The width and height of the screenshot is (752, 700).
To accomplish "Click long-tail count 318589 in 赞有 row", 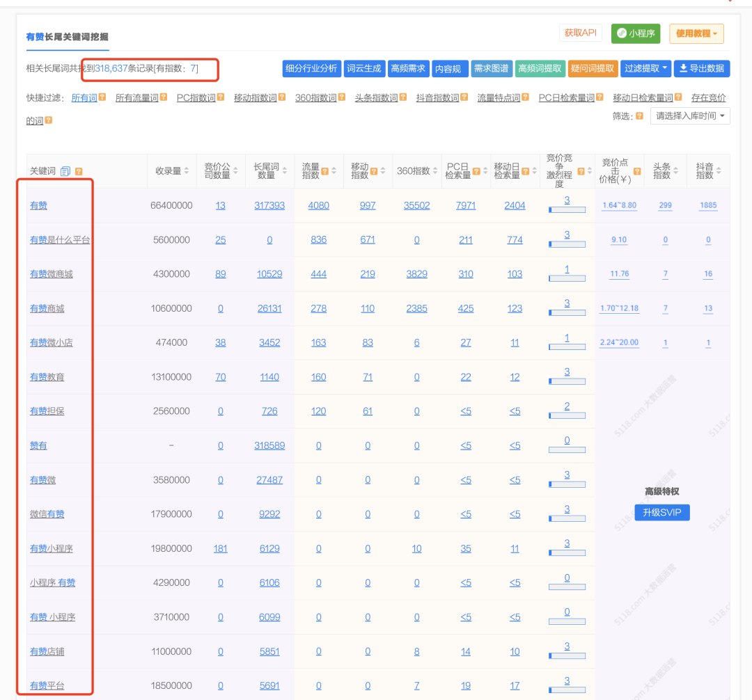I will click(x=269, y=445).
